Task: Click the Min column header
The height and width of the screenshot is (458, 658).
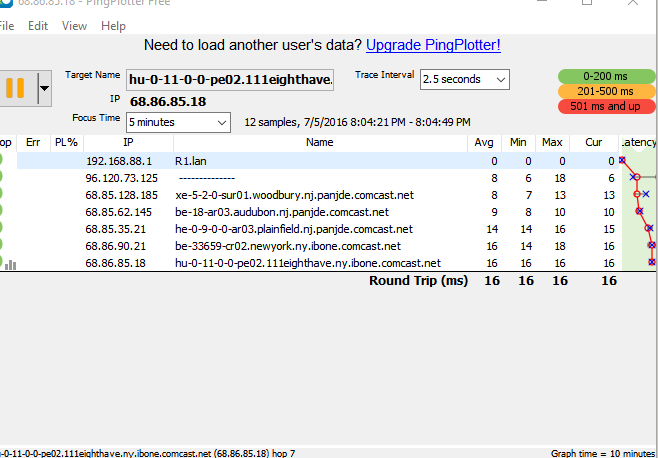Action: 518,142
